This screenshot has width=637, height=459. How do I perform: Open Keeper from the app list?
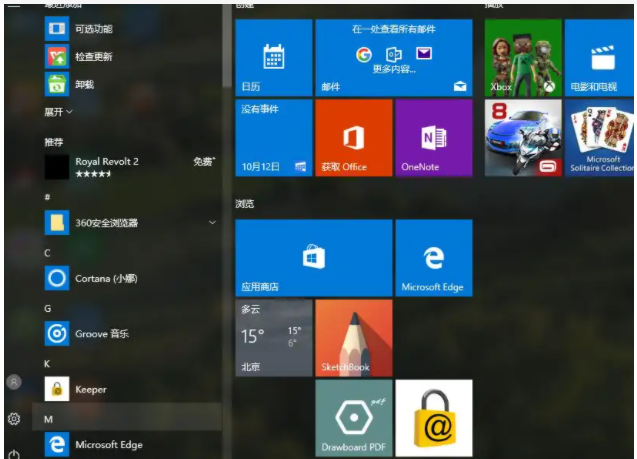[x=130, y=389]
